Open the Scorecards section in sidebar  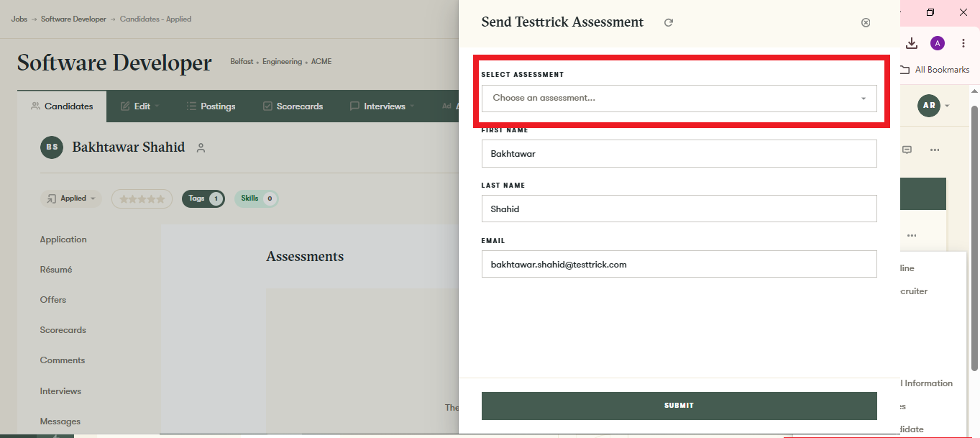click(x=63, y=330)
